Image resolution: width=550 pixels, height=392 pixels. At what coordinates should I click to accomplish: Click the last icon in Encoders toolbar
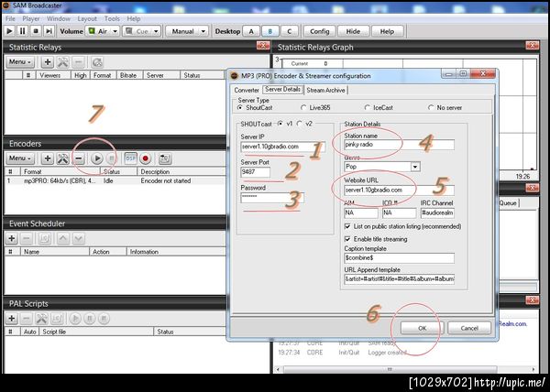pos(165,158)
